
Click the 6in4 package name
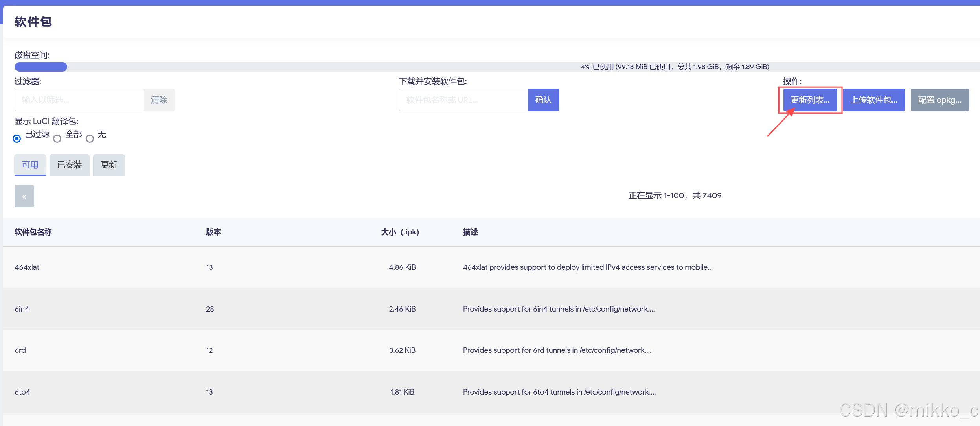pos(22,309)
